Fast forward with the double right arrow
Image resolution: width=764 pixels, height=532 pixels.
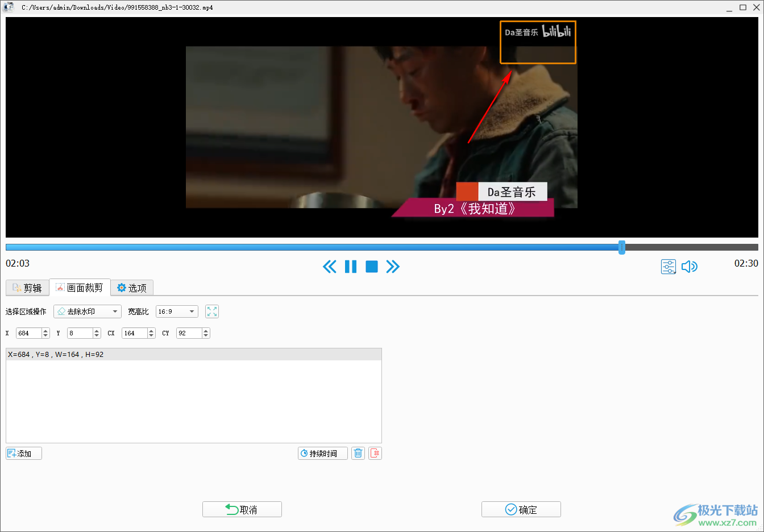(393, 267)
